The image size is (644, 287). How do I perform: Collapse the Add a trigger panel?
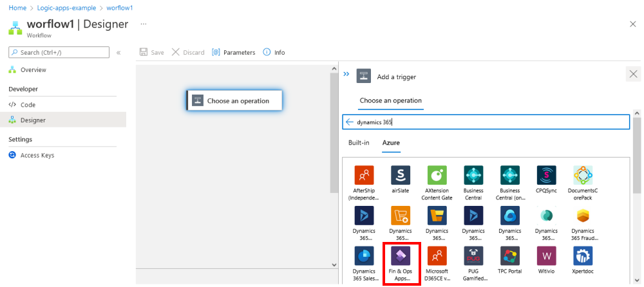click(346, 74)
